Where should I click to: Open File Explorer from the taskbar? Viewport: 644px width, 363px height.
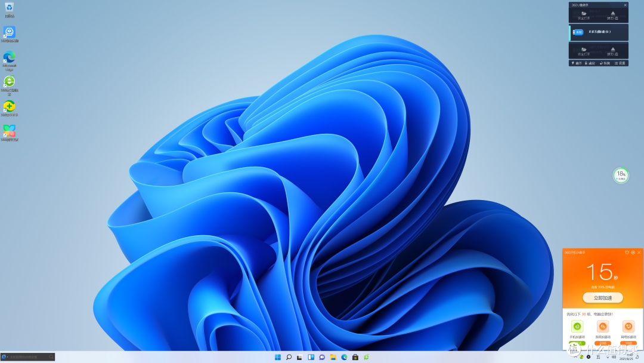click(333, 357)
